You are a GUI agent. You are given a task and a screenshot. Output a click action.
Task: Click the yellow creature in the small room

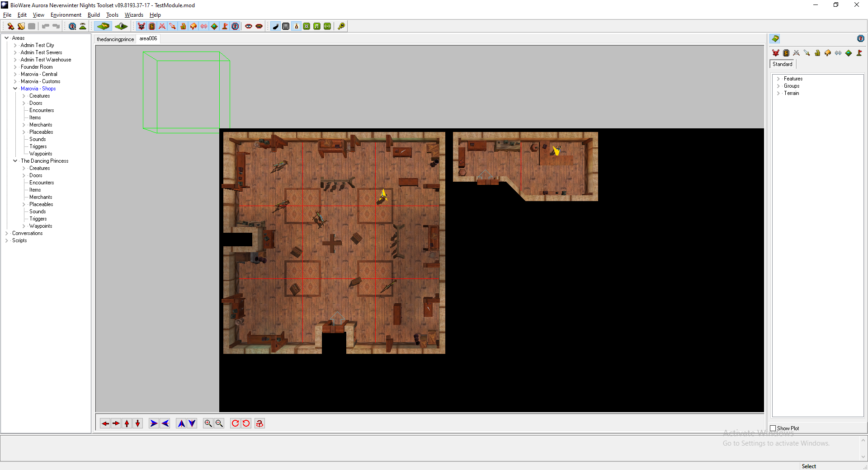click(x=557, y=150)
